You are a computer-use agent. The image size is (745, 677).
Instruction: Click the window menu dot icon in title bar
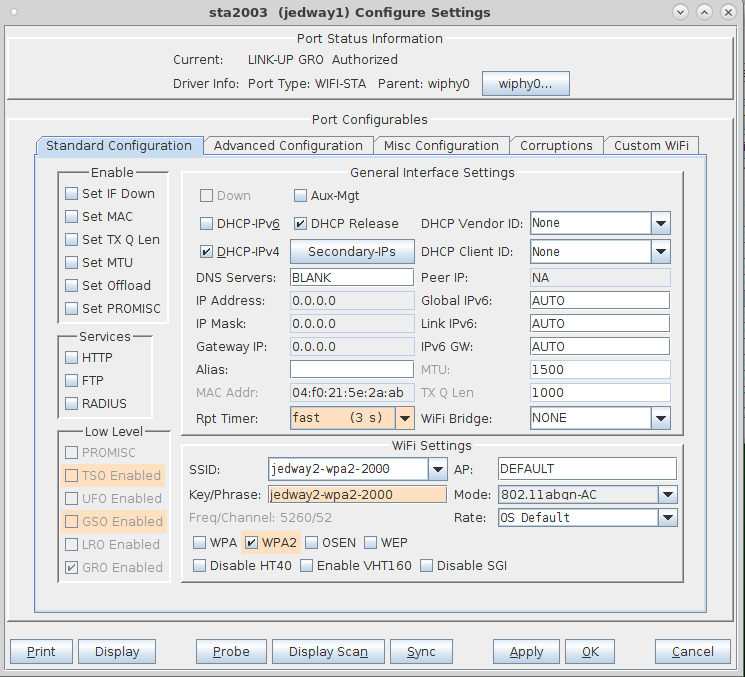14,12
